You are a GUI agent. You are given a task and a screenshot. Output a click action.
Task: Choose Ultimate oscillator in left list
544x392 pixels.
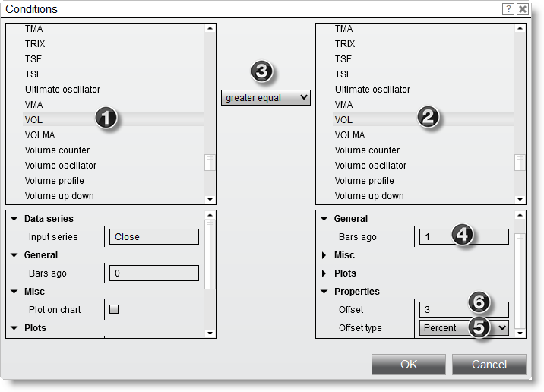click(62, 90)
